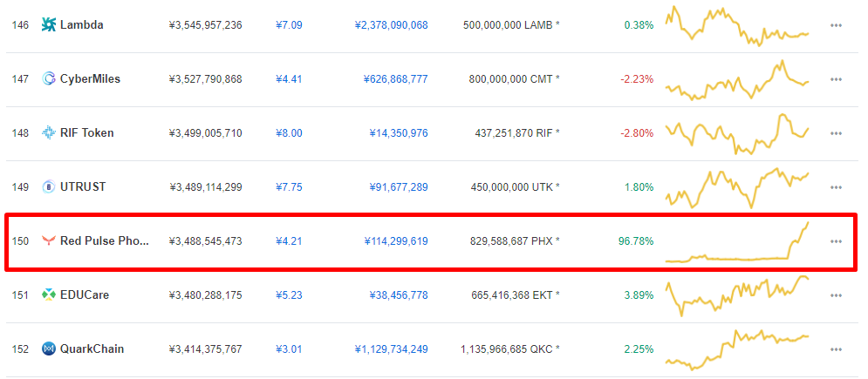Open the more options menu for CyberMiles
Screen dimensions: 868x379
point(836,79)
